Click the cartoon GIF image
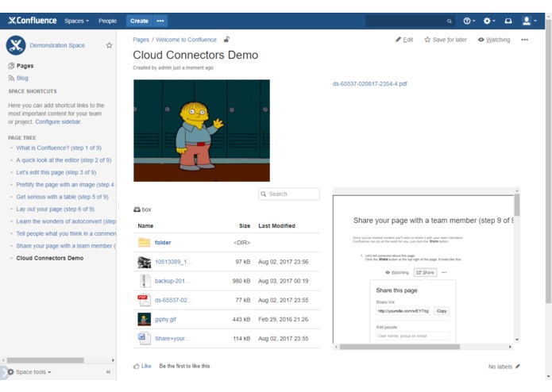The width and height of the screenshot is (552, 392). tap(202, 130)
